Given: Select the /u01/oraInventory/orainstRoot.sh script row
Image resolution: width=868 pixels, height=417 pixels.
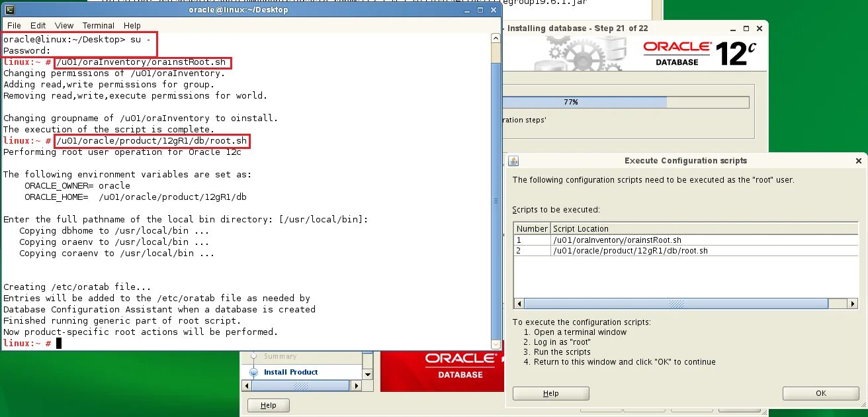Looking at the screenshot, I should [x=686, y=240].
